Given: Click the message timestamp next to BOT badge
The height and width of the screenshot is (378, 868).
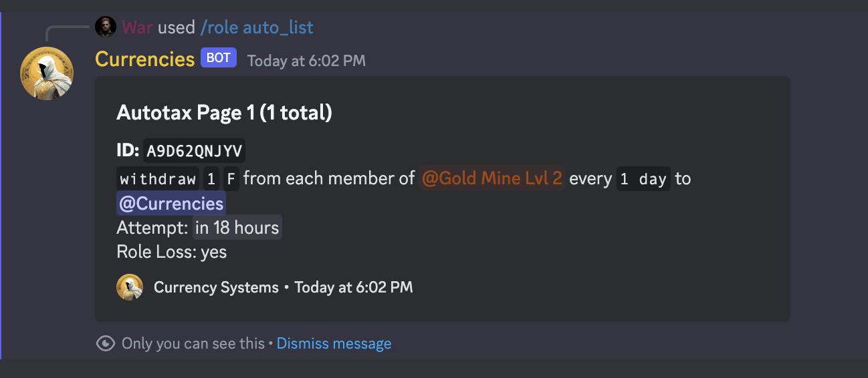Looking at the screenshot, I should [306, 61].
